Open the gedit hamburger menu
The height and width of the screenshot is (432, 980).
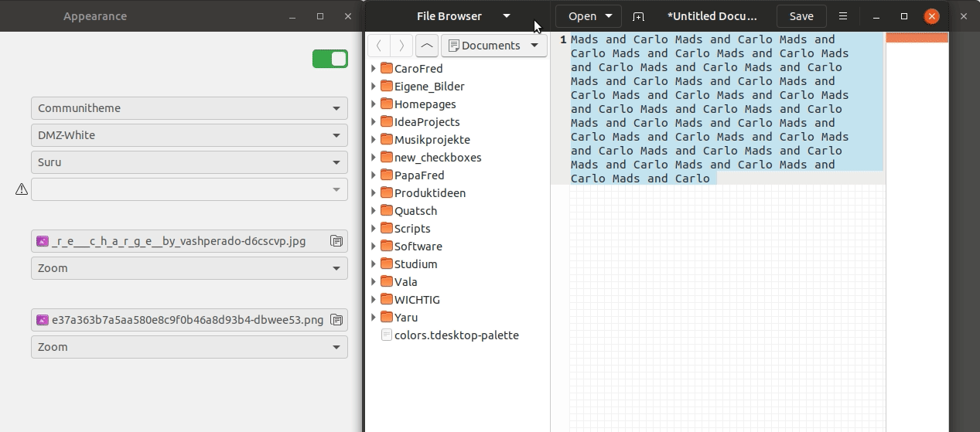pyautogui.click(x=843, y=16)
